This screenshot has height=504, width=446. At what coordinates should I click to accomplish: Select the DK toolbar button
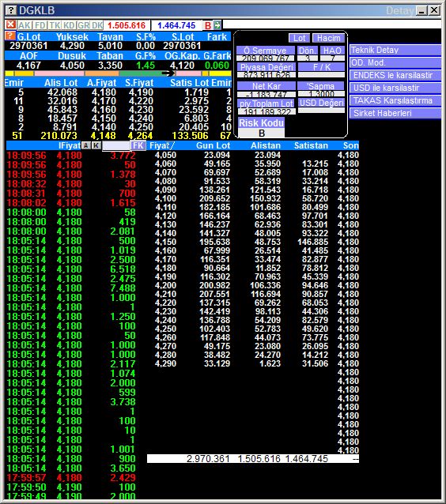point(96,25)
